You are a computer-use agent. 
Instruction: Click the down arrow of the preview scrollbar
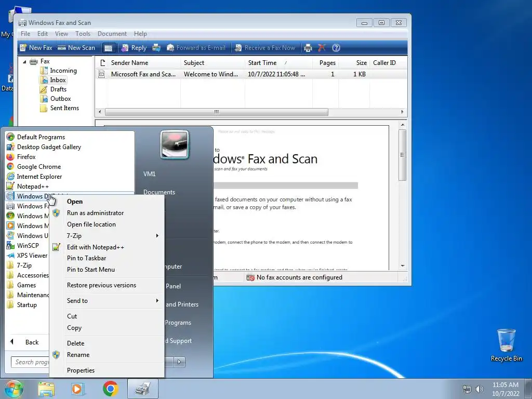coord(403,265)
